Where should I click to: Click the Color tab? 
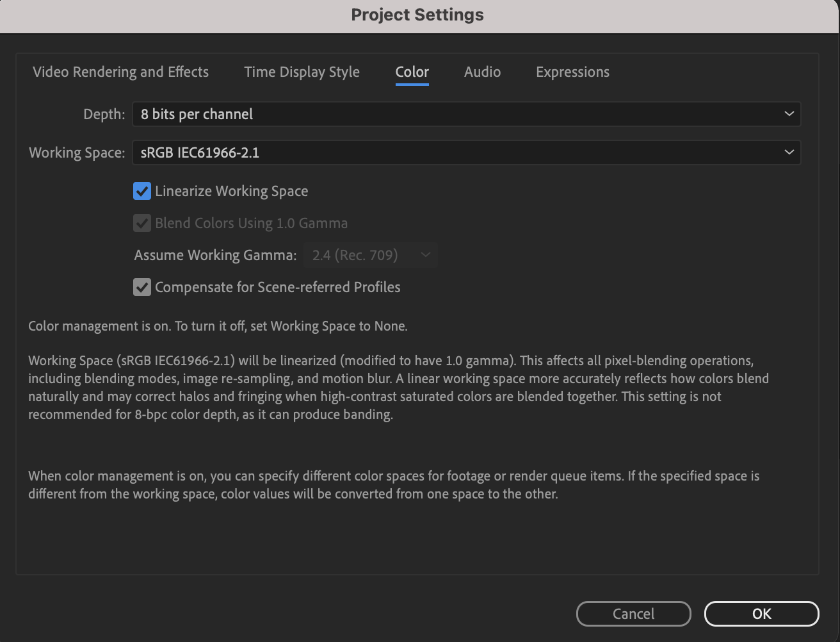412,72
